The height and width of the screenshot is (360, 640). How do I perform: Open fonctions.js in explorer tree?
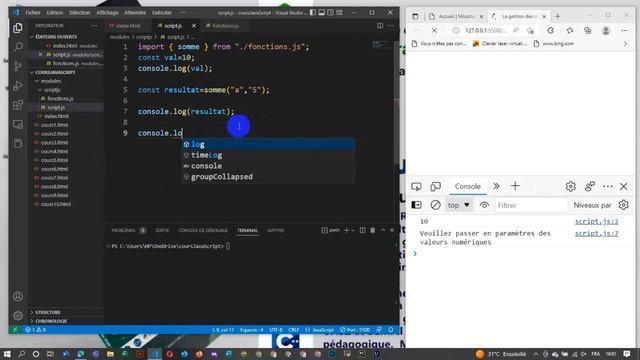[60, 98]
